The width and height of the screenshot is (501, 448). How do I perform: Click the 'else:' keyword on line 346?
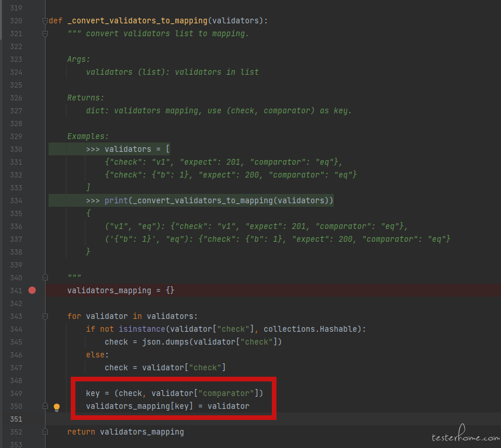pos(98,355)
